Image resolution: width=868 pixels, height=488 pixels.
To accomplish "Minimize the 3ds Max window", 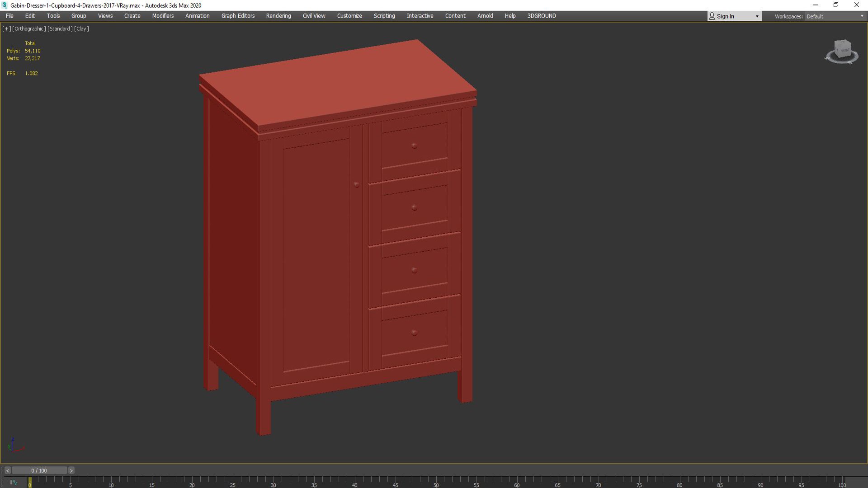I will pyautogui.click(x=816, y=5).
